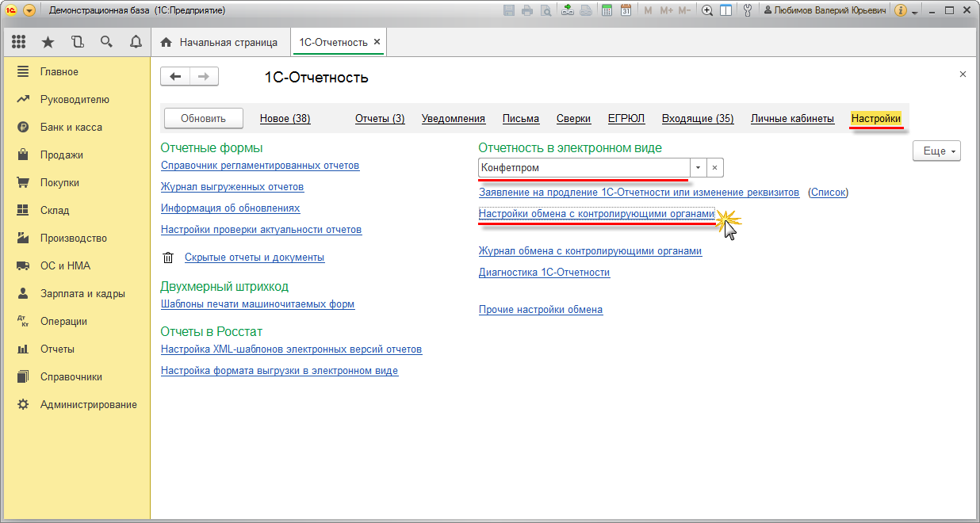This screenshot has height=523, width=980.
Task: Click the M+ memory add button
Action: click(666, 10)
